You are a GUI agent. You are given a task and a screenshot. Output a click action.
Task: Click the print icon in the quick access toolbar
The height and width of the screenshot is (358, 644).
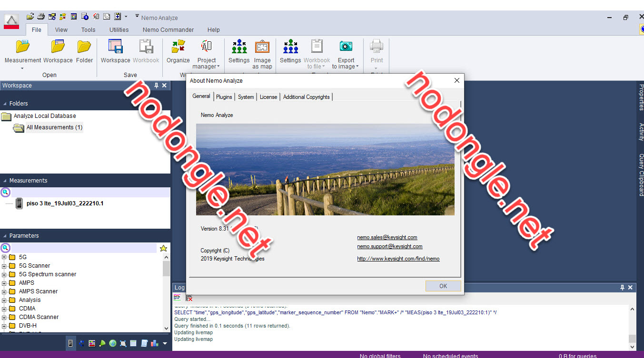click(41, 16)
